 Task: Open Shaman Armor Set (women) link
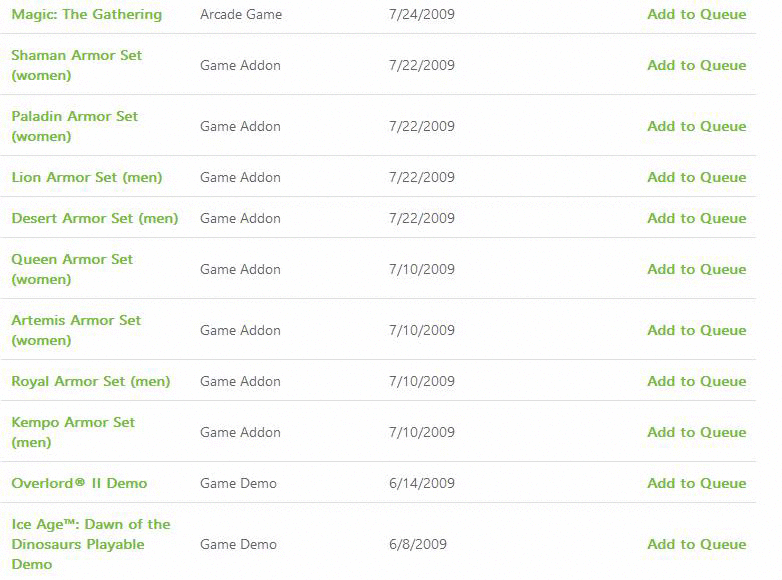(77, 65)
